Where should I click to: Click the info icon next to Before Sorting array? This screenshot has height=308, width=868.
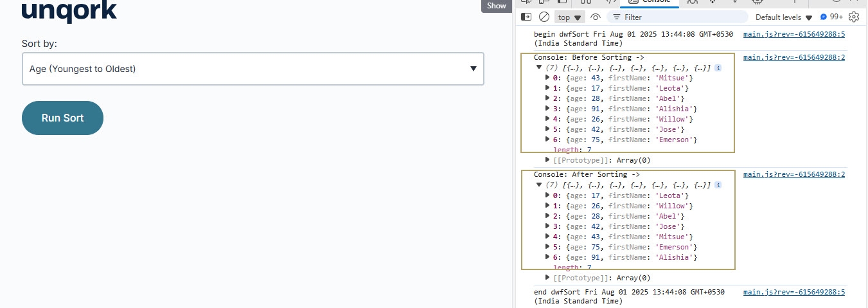(x=718, y=68)
